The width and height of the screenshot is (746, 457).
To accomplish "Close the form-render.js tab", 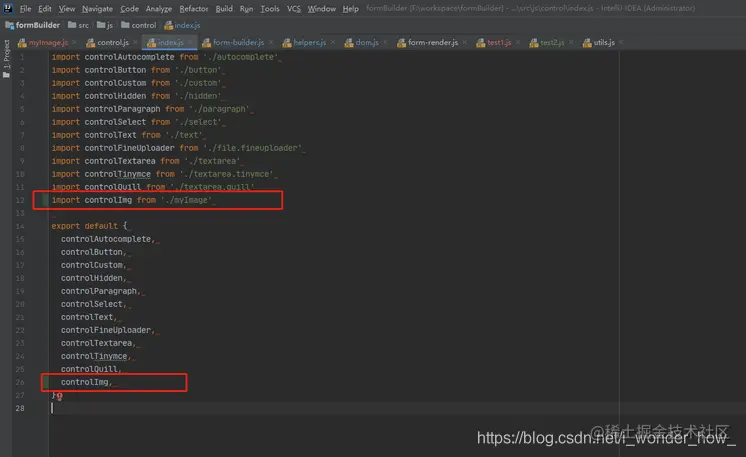I will point(464,42).
